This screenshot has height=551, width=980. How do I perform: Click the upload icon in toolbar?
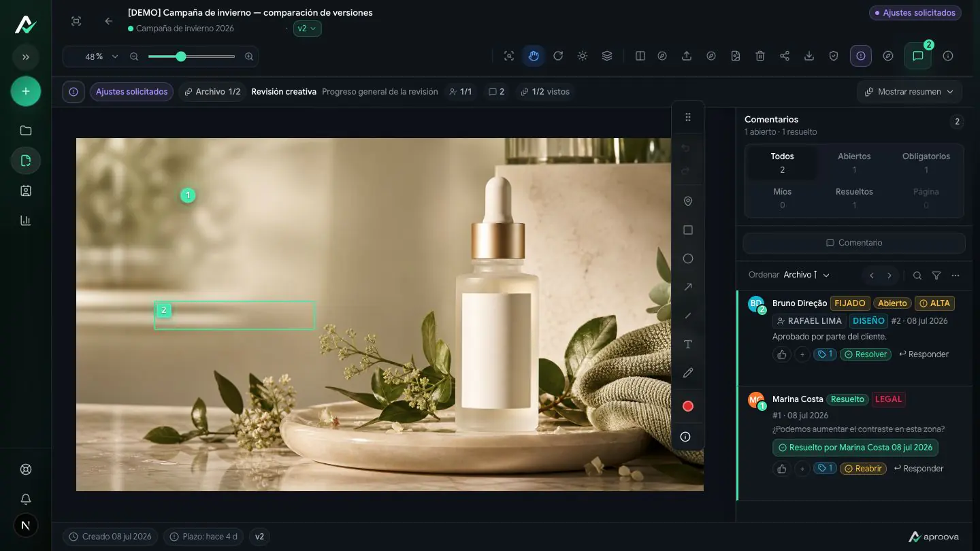[687, 56]
